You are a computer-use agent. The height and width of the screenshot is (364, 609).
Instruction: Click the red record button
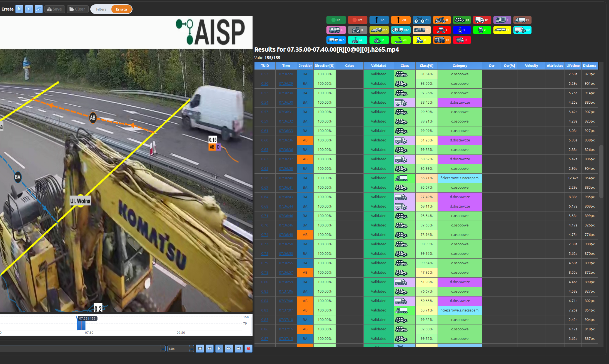(x=248, y=348)
